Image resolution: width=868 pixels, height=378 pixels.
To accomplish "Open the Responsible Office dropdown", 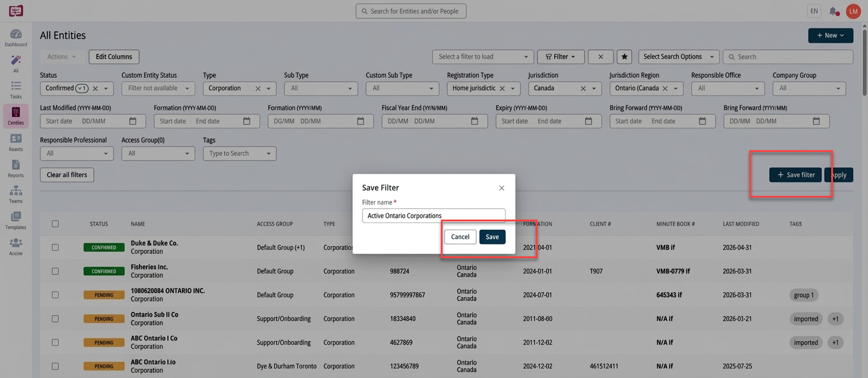I will tap(728, 88).
